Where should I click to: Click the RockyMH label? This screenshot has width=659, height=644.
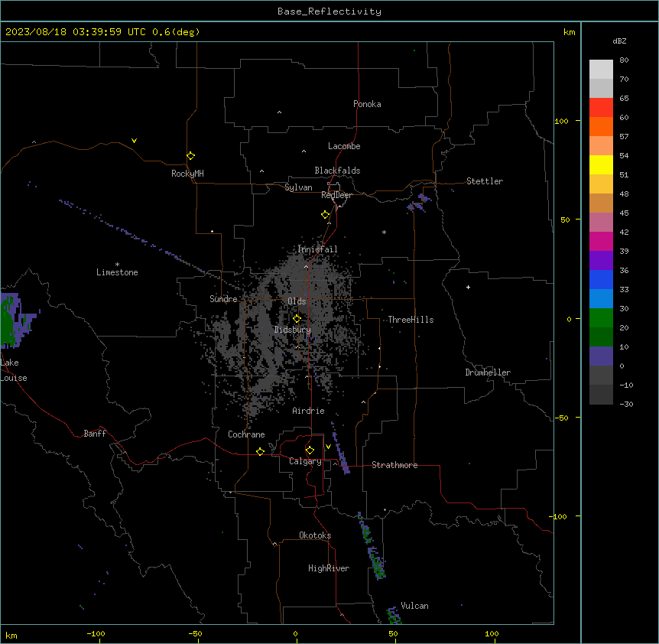click(x=187, y=174)
